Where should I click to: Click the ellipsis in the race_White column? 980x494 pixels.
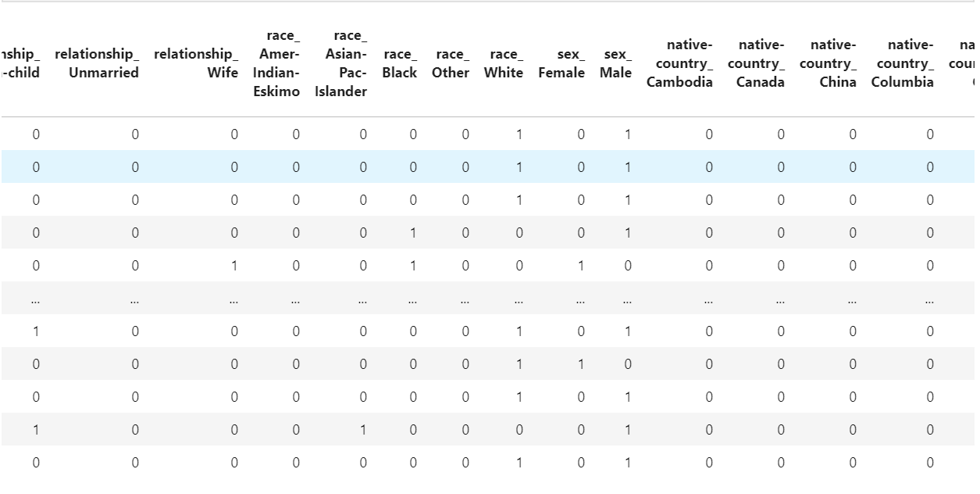[519, 299]
